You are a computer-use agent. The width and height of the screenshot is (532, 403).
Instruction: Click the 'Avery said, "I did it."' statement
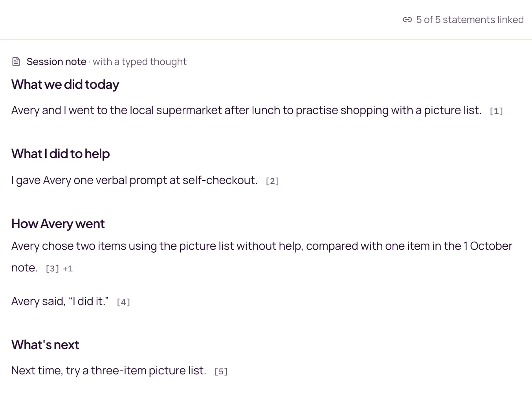click(60, 301)
